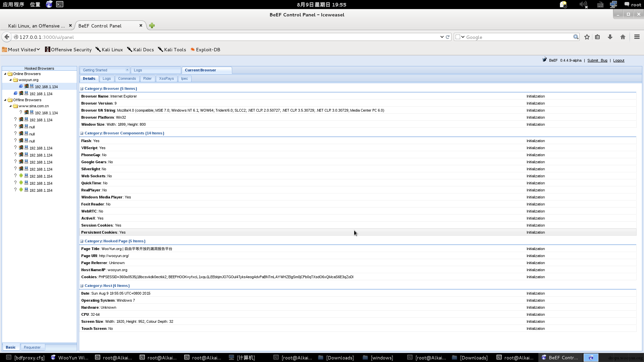Open the Places menu in the top panel

tap(35, 4)
